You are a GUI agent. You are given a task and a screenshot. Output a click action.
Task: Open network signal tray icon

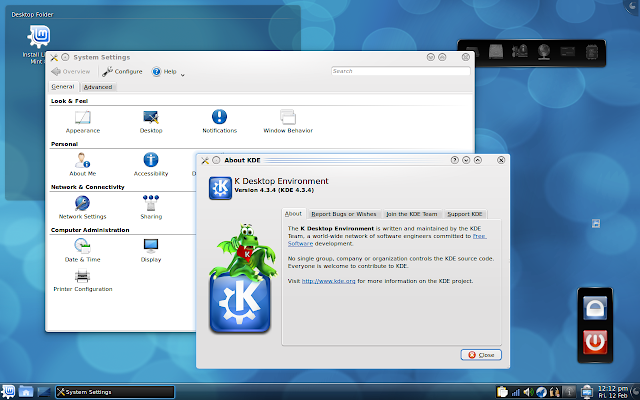click(516, 392)
